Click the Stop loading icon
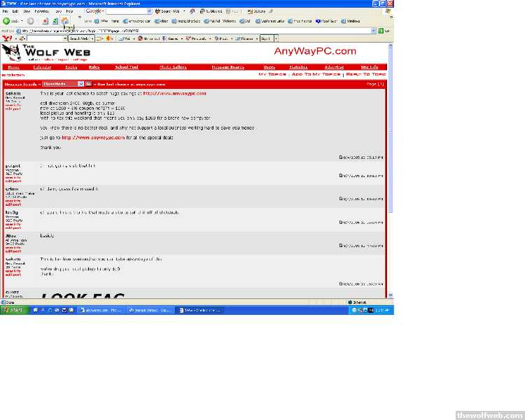This screenshot has height=420, width=525. tap(45, 21)
